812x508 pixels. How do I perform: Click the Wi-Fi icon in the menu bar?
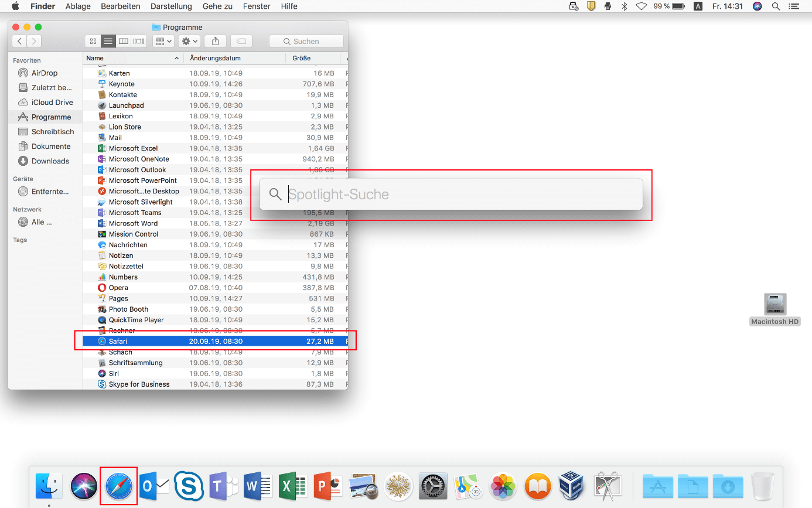click(x=642, y=6)
